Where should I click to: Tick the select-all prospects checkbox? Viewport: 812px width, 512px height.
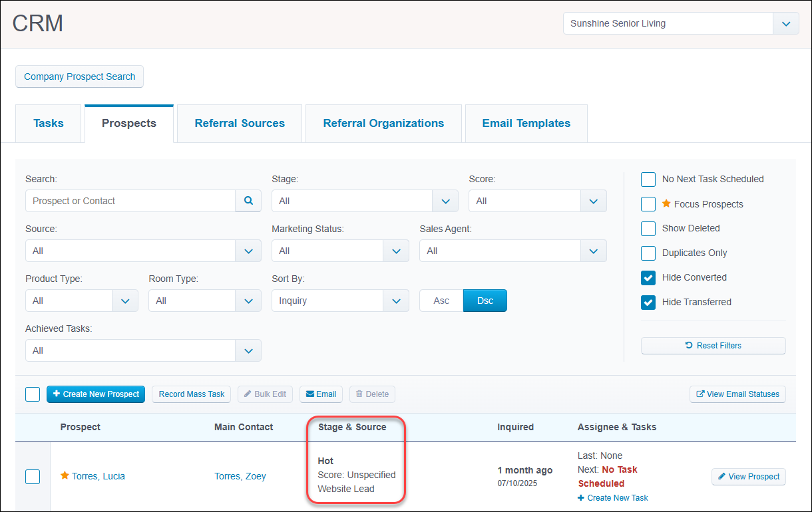33,394
